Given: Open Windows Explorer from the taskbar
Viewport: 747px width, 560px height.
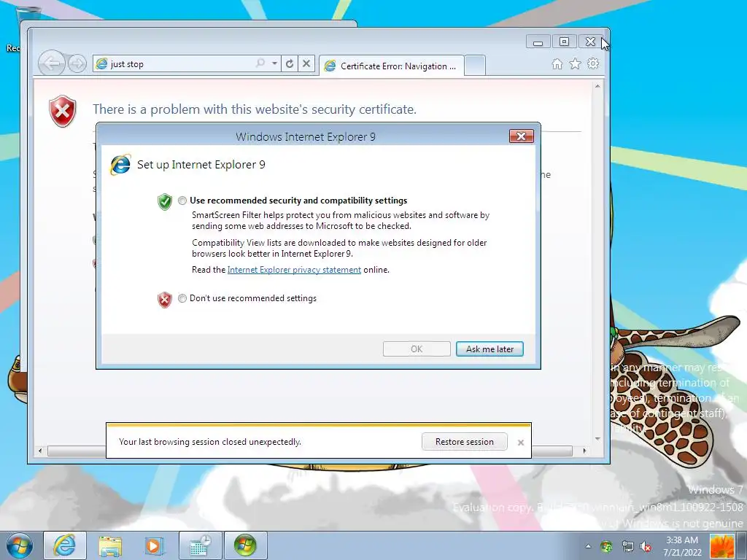Looking at the screenshot, I should [110, 545].
